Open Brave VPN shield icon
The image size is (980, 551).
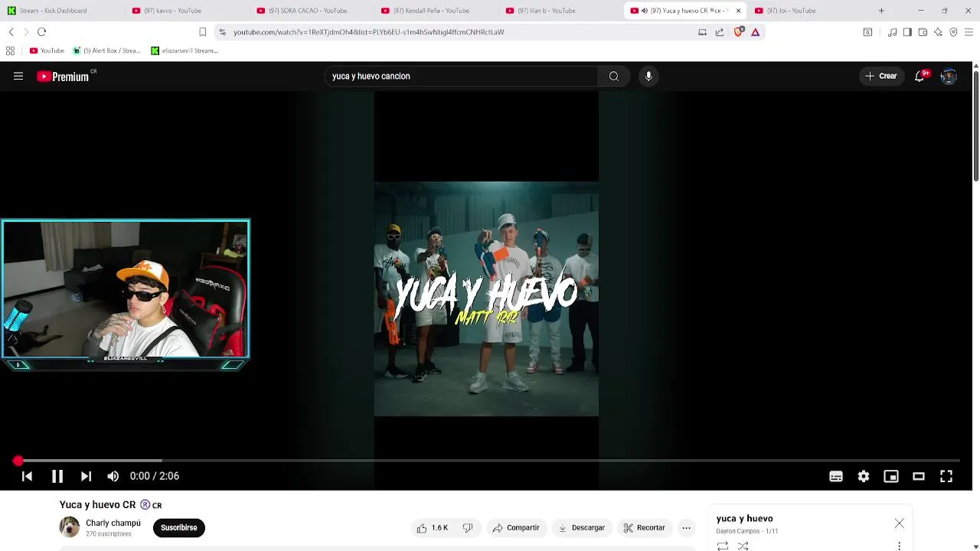[x=953, y=32]
